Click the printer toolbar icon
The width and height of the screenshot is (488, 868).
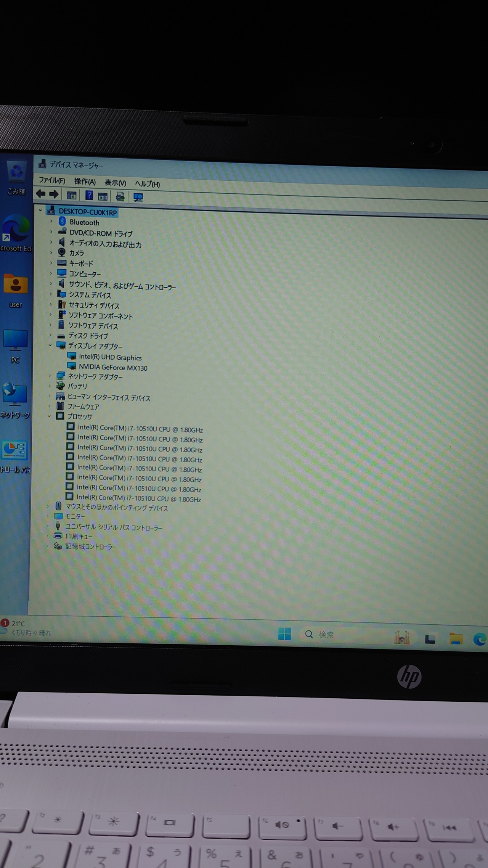120,197
